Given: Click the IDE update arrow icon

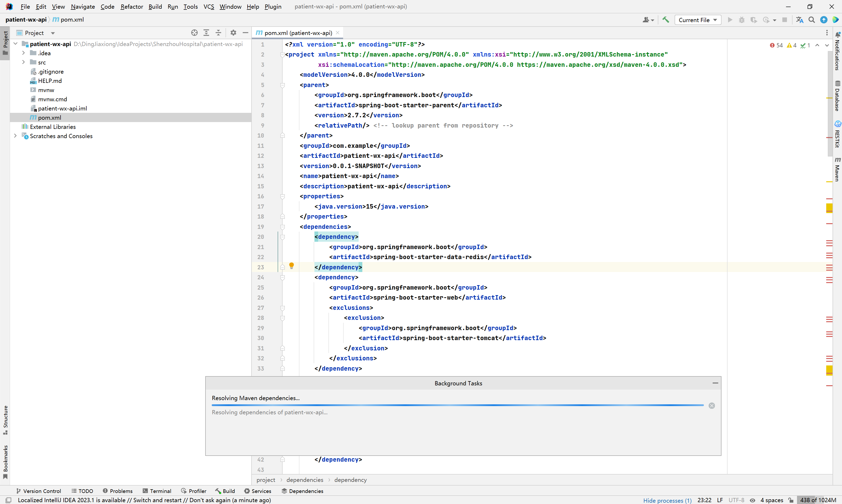Looking at the screenshot, I should point(824,20).
